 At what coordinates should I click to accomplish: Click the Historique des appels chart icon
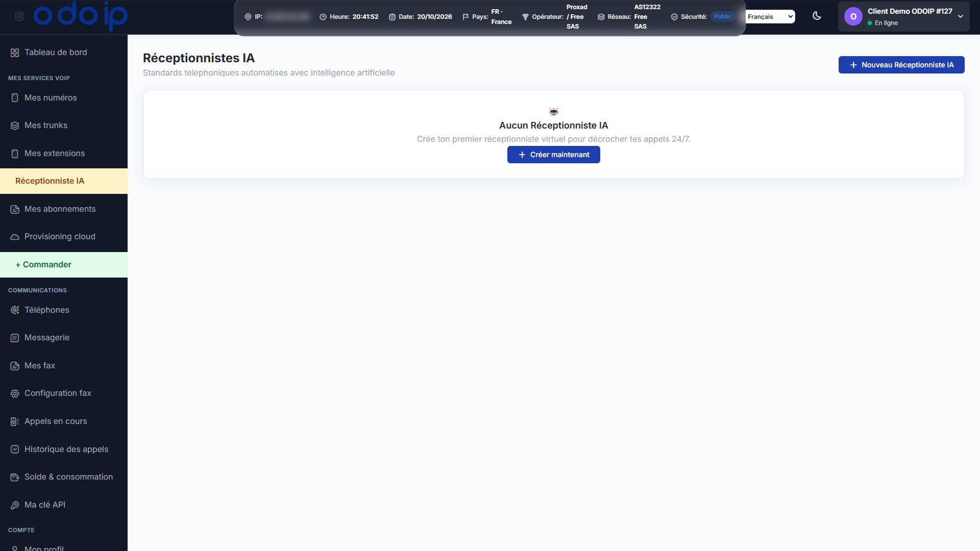15,449
